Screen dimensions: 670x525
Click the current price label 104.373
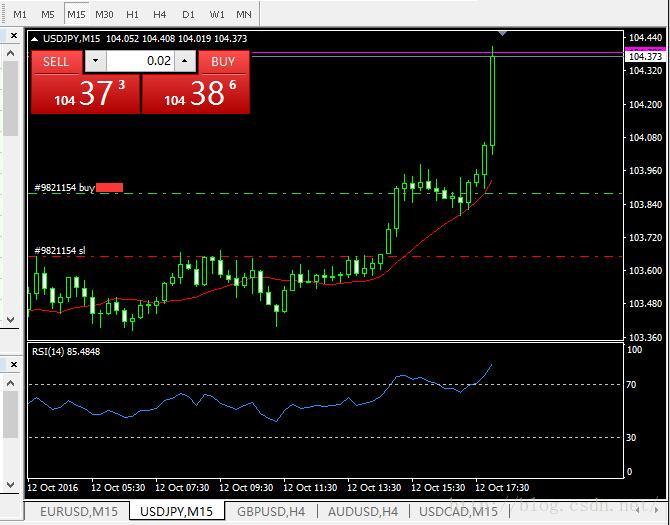tap(645, 56)
